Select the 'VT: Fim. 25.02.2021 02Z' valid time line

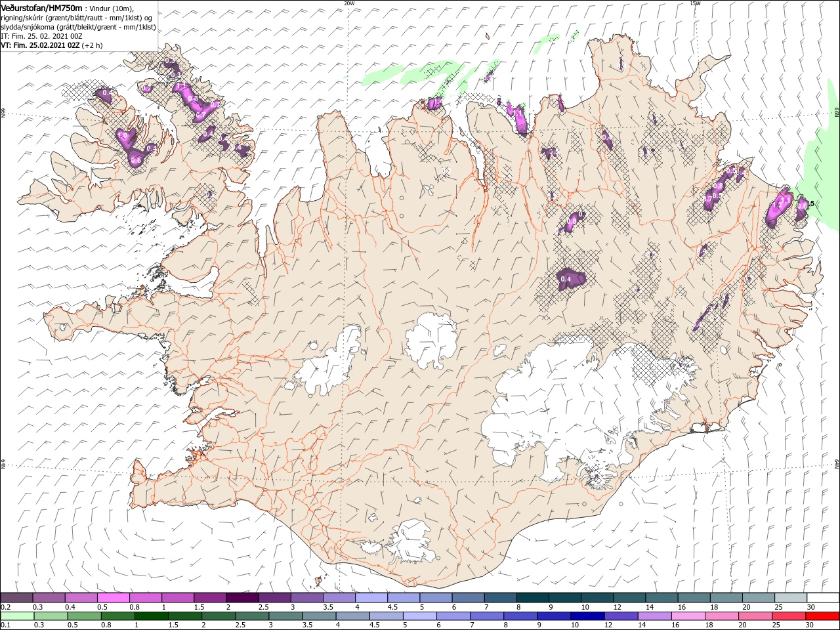pos(39,45)
